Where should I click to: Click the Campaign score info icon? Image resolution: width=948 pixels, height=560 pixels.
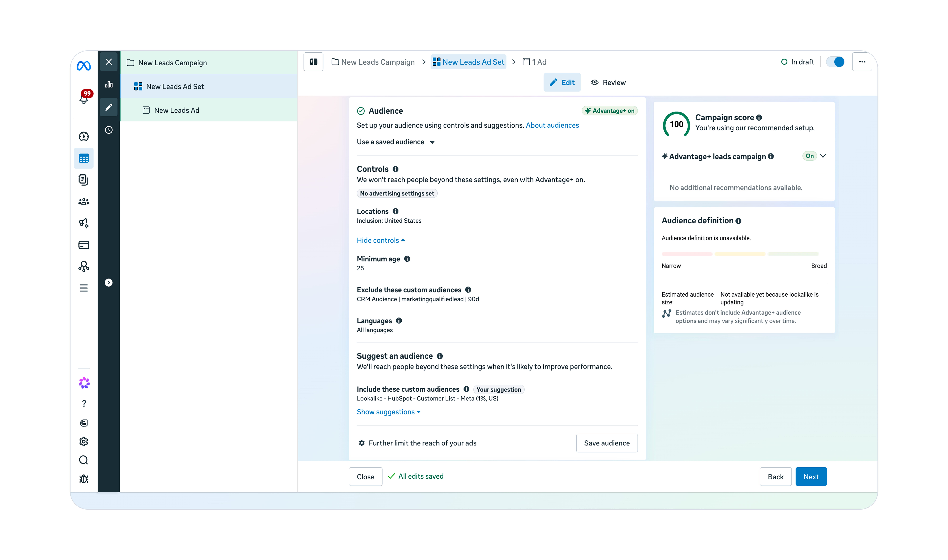(x=759, y=118)
